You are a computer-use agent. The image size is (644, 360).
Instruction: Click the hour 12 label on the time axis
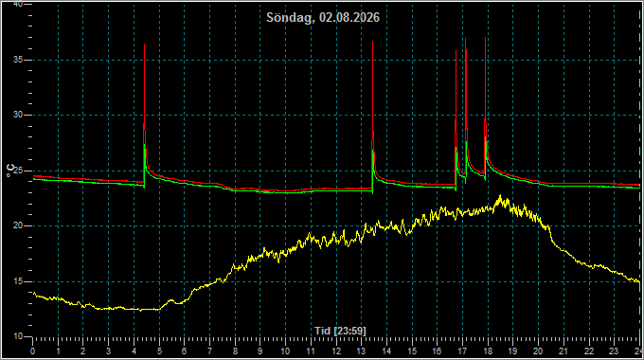(x=336, y=351)
